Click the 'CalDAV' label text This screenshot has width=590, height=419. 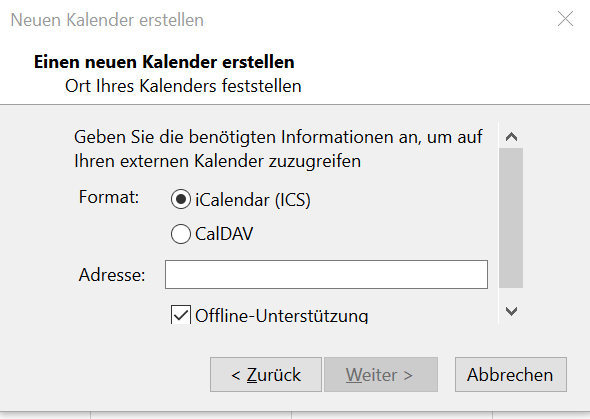(224, 234)
